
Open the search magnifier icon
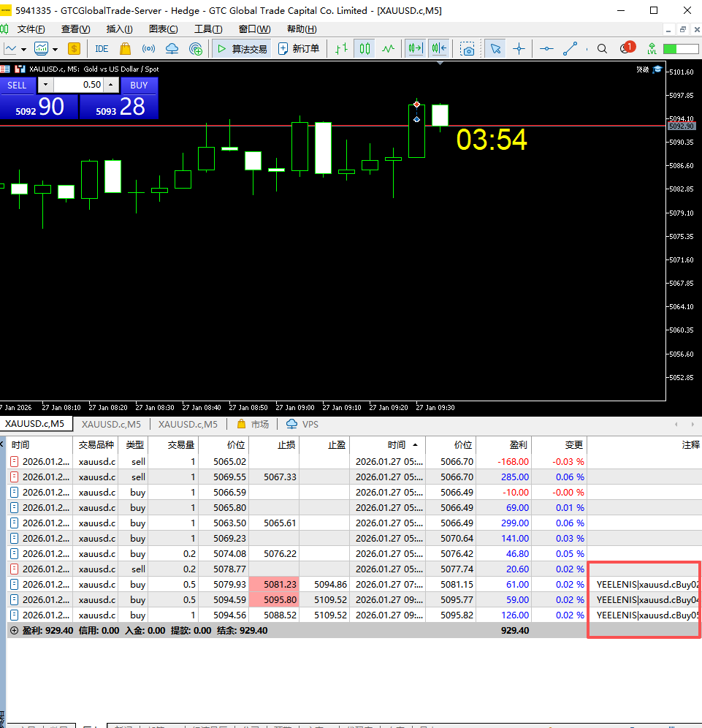click(602, 49)
